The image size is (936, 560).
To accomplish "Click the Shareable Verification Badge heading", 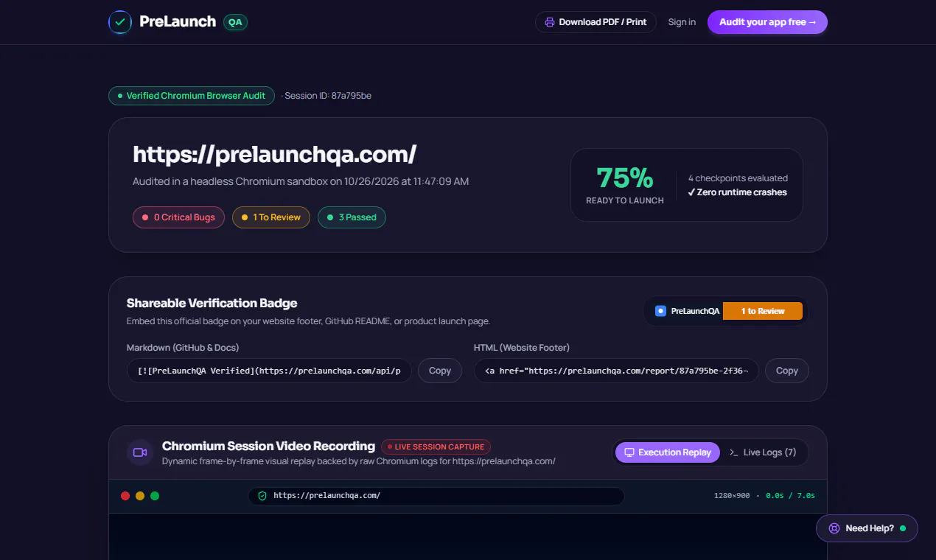I will (x=212, y=303).
